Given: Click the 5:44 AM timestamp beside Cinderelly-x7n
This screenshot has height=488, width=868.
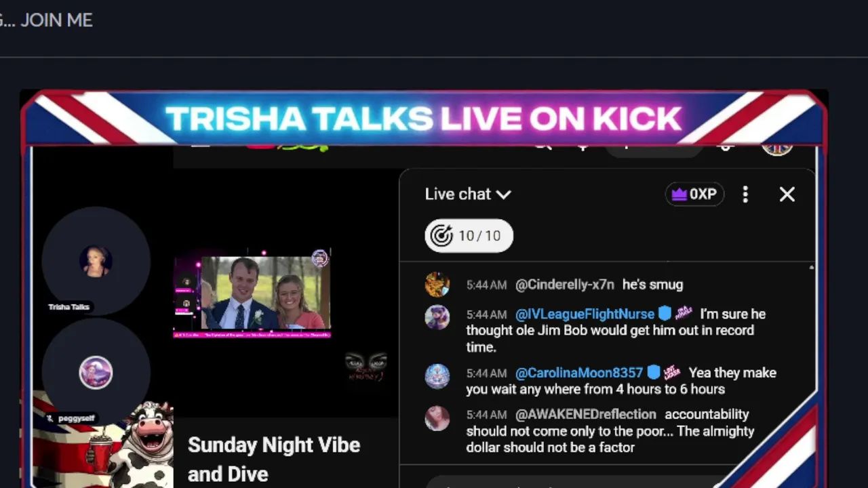Looking at the screenshot, I should click(486, 285).
